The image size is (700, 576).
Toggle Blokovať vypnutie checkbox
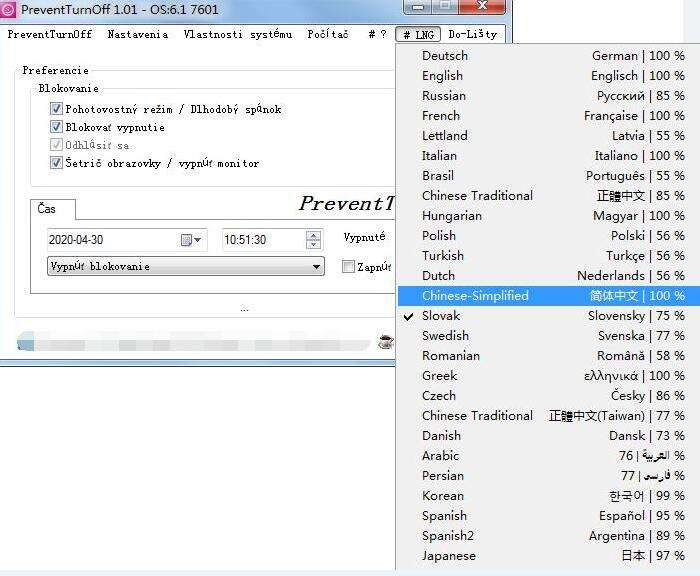pyautogui.click(x=56, y=127)
